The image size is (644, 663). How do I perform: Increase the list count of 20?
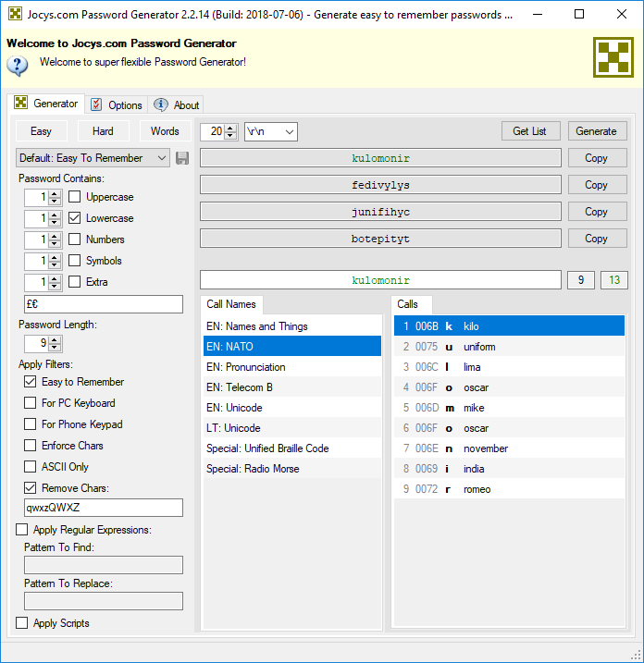(230, 128)
